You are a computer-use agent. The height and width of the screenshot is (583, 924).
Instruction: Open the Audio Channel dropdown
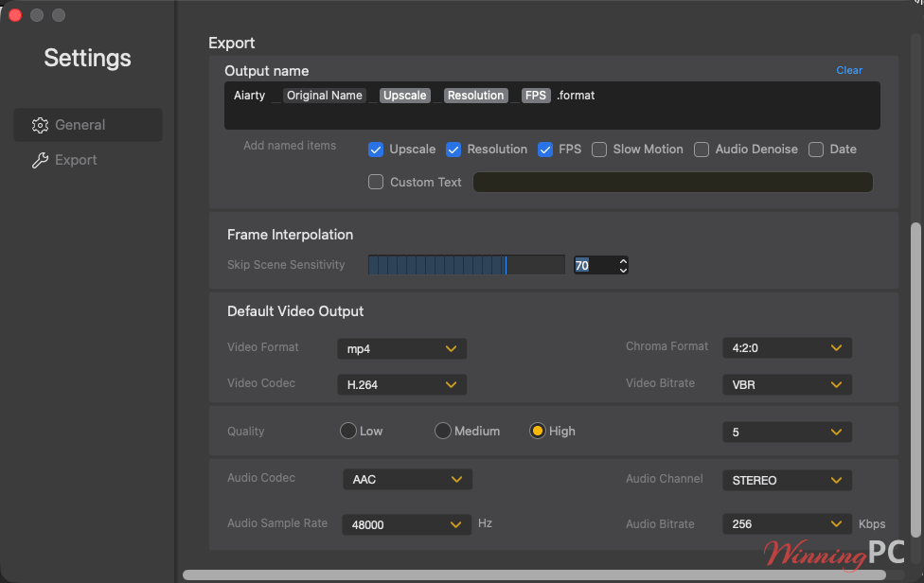point(788,480)
